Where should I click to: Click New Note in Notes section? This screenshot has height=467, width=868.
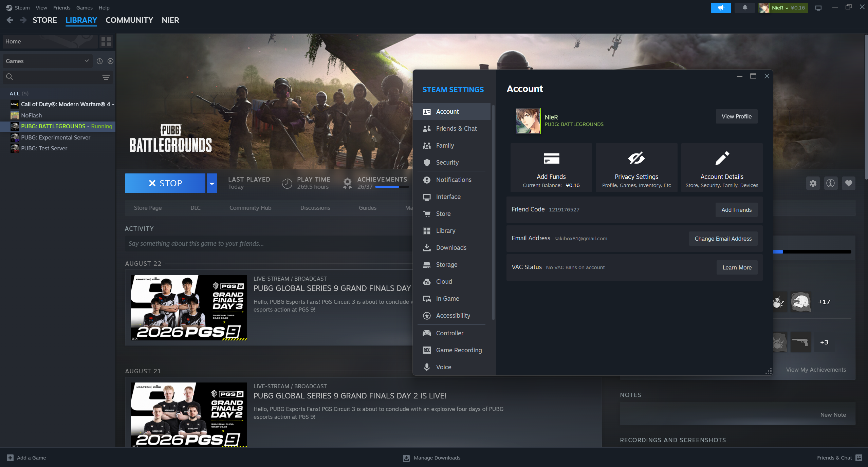click(833, 415)
